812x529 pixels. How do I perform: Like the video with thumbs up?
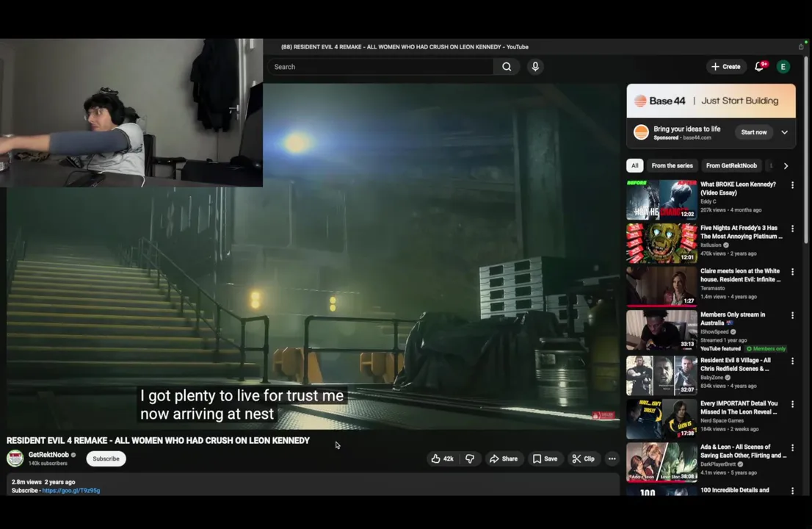442,458
